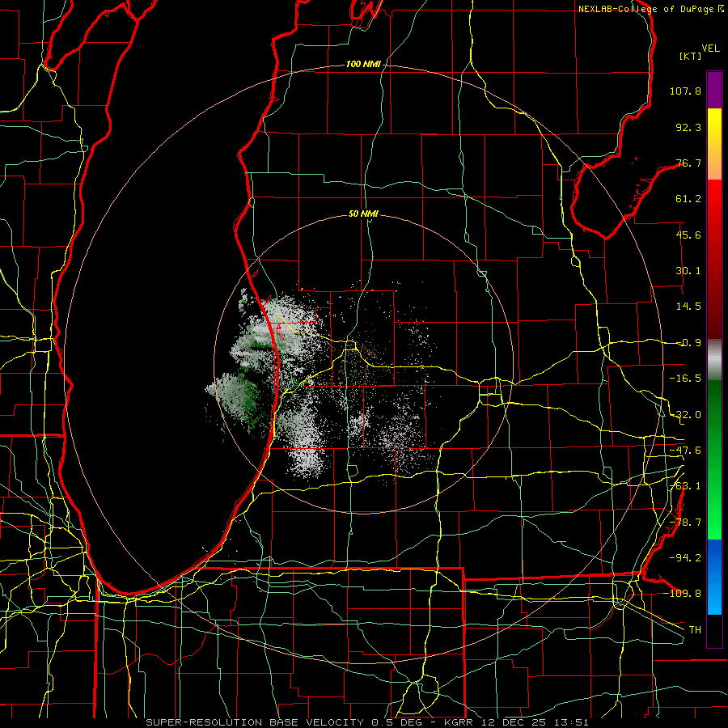Select the -47.6 scale value
This screenshot has width=728, height=728.
point(685,451)
